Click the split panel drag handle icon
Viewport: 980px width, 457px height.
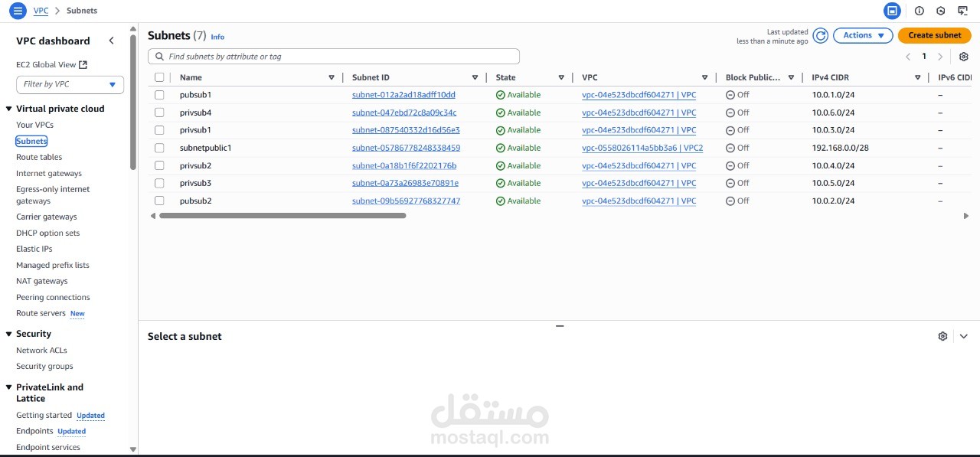pos(560,326)
